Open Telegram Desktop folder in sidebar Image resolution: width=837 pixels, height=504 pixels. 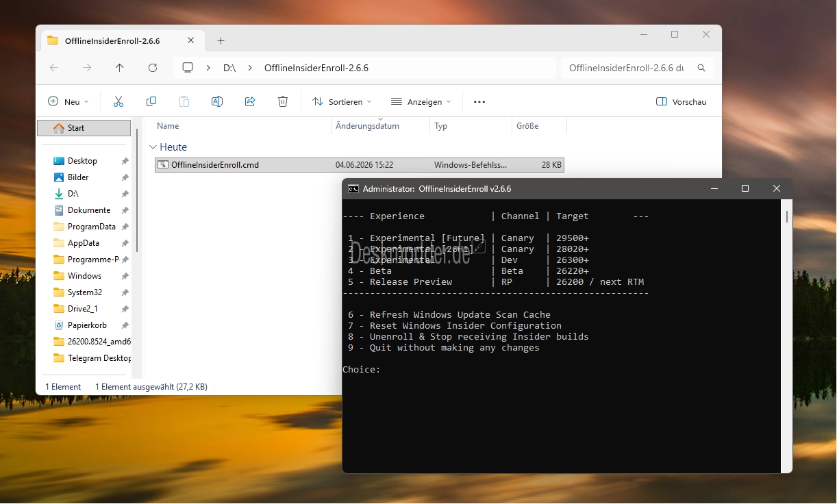(99, 358)
